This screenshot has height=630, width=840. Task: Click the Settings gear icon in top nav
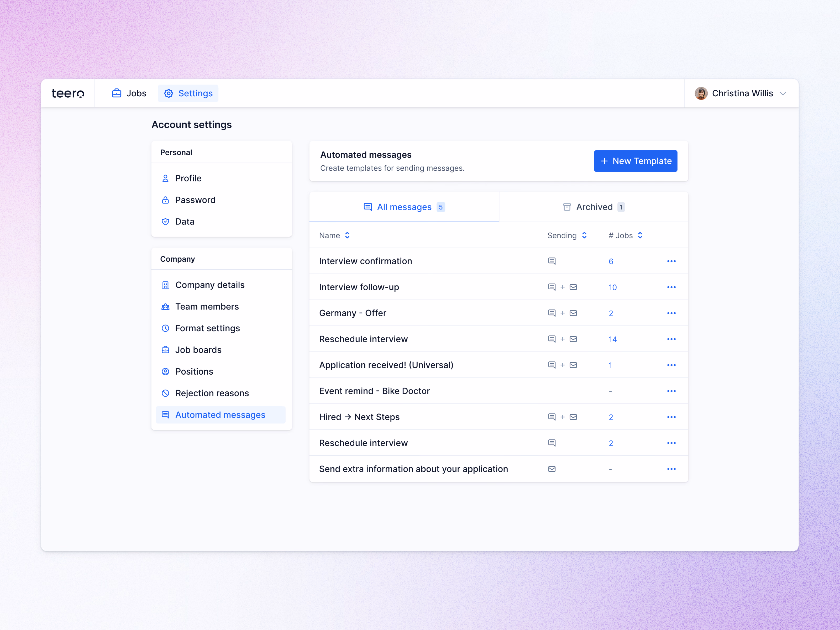point(169,93)
